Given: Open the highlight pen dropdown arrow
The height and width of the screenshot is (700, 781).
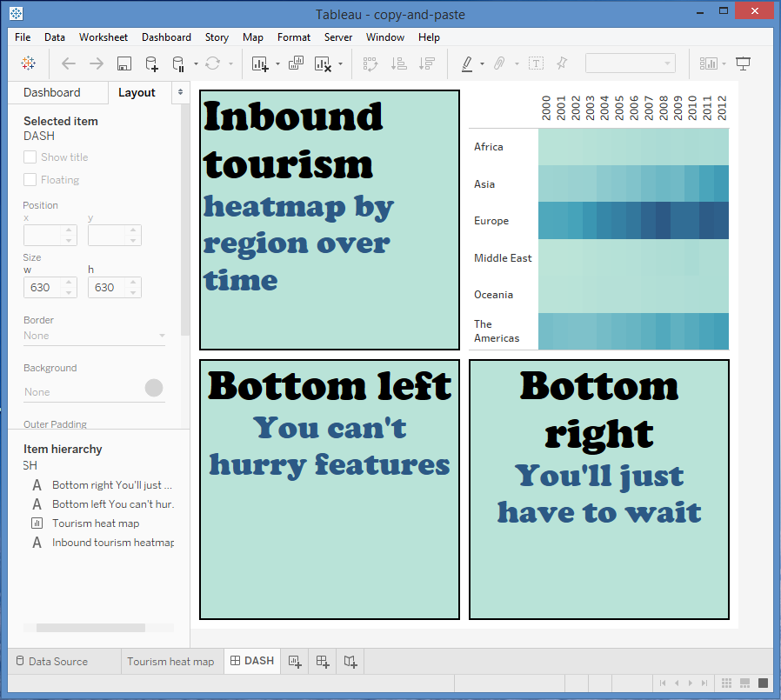Looking at the screenshot, I should (x=481, y=63).
